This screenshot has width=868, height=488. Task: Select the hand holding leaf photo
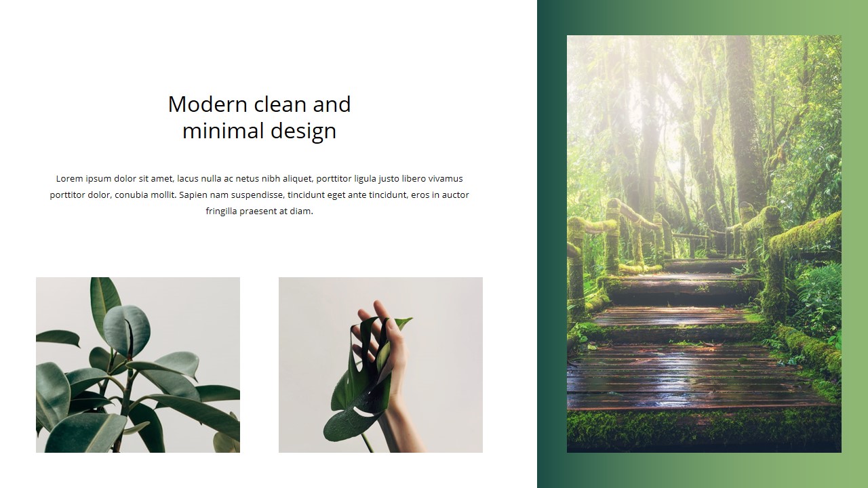(380, 365)
